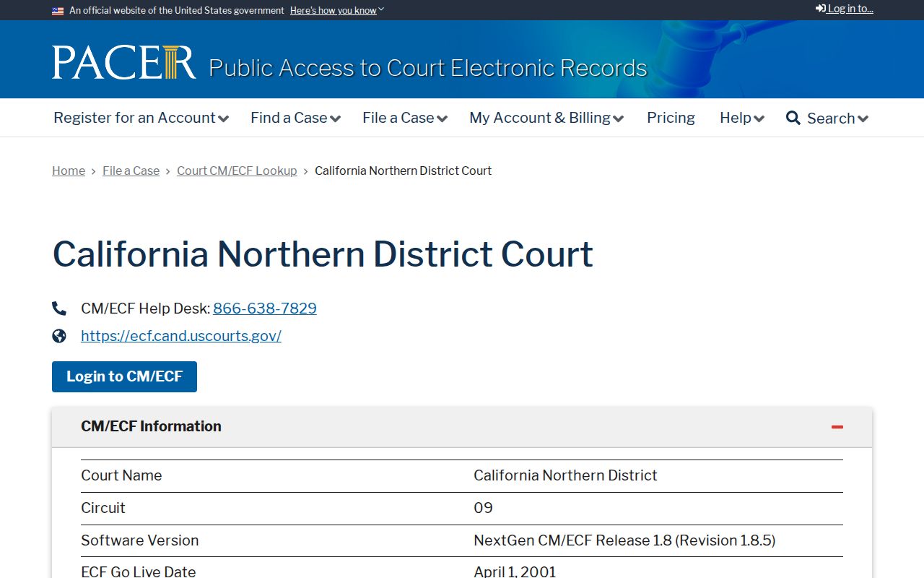Click NextGen CM/ECF Release 1.8 value
This screenshot has height=578, width=924.
(x=624, y=540)
